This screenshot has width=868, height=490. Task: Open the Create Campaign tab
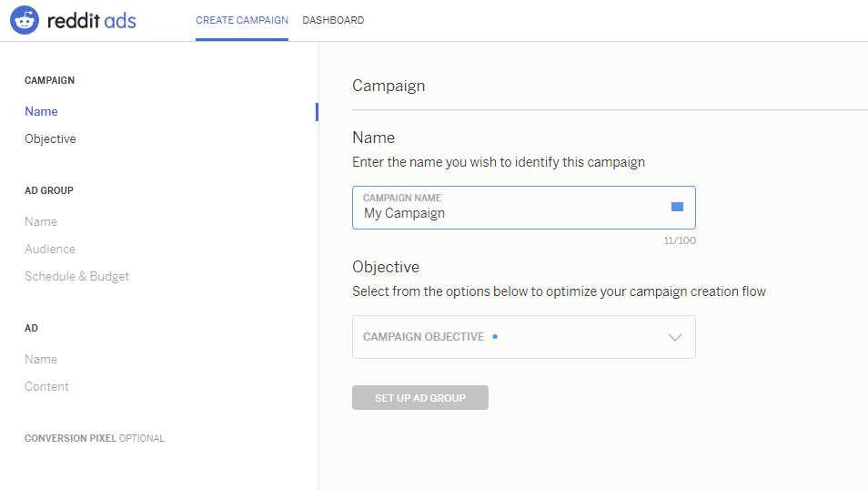pyautogui.click(x=242, y=21)
